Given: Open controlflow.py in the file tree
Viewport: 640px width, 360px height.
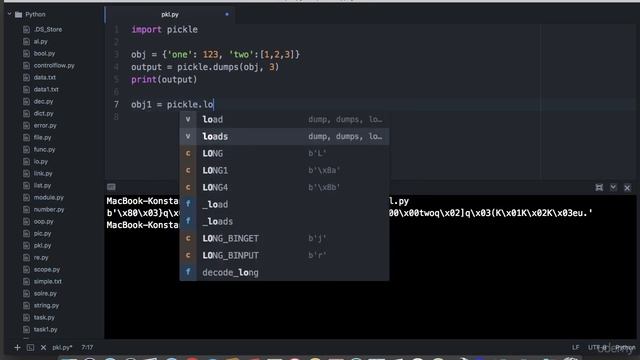Looking at the screenshot, I should [54, 65].
